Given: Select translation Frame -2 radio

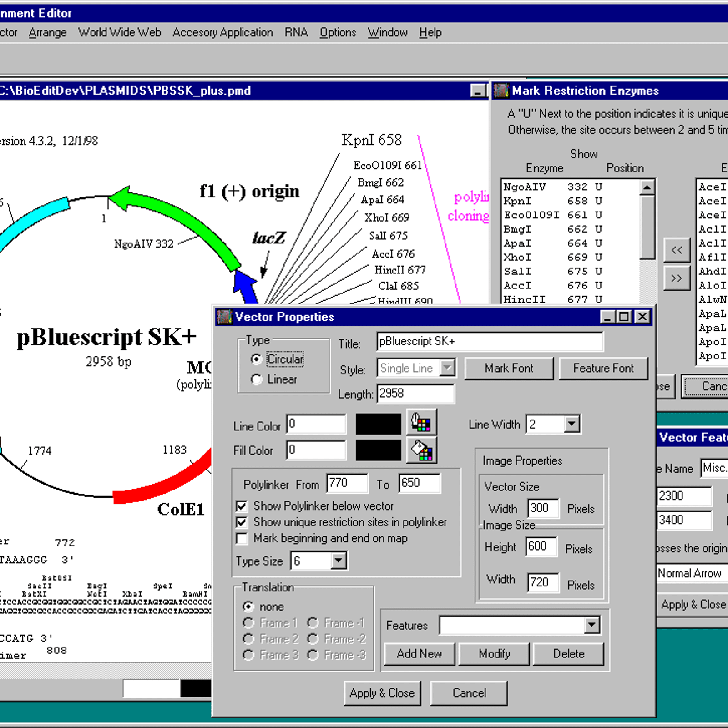Looking at the screenshot, I should tap(313, 639).
